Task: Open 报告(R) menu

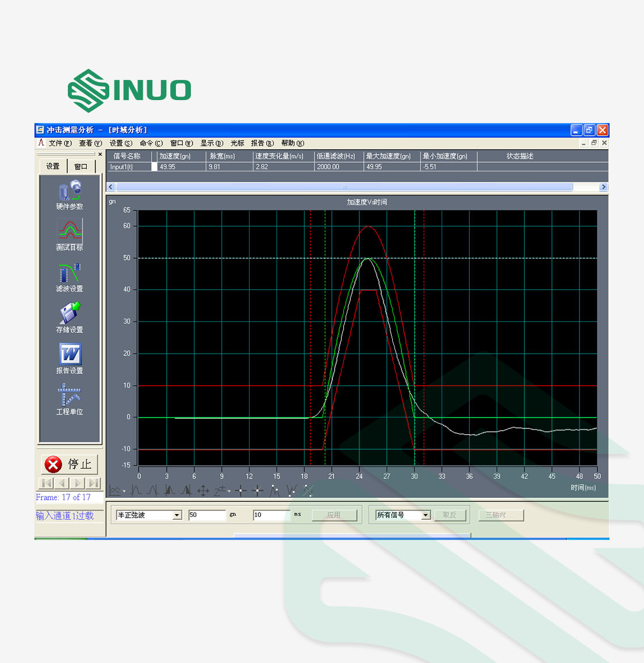Action: pos(263,143)
